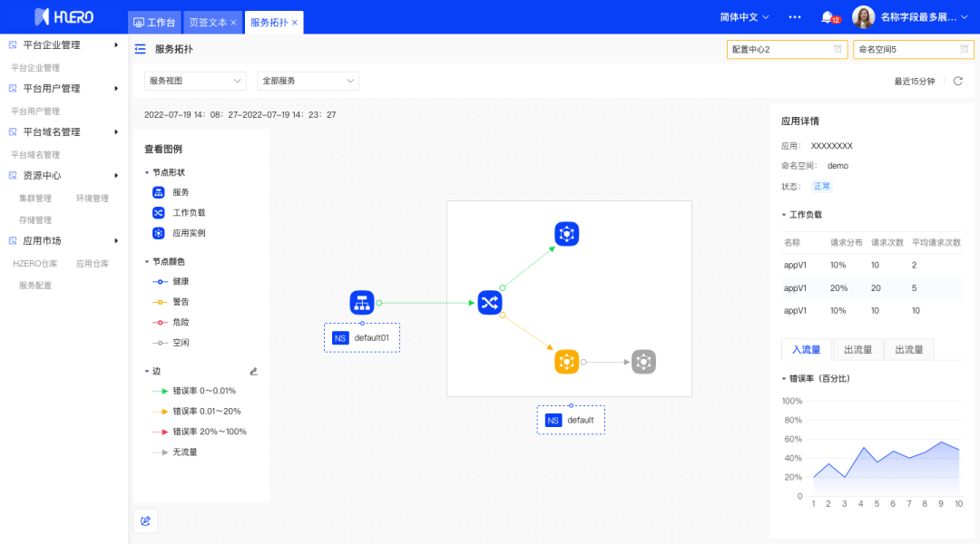Image resolution: width=980 pixels, height=544 pixels.
Task: Click the blue workload shuffle node in topology
Action: [490, 303]
